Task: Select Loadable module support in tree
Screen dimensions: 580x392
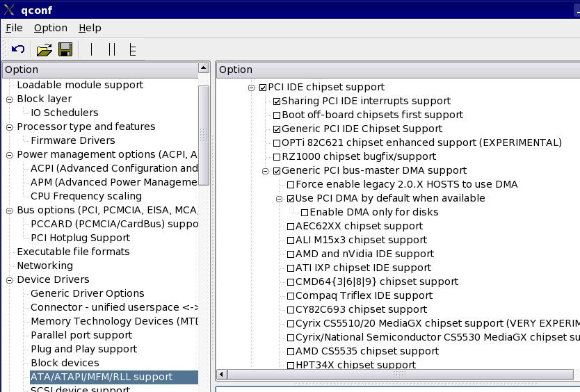Action: [x=80, y=85]
